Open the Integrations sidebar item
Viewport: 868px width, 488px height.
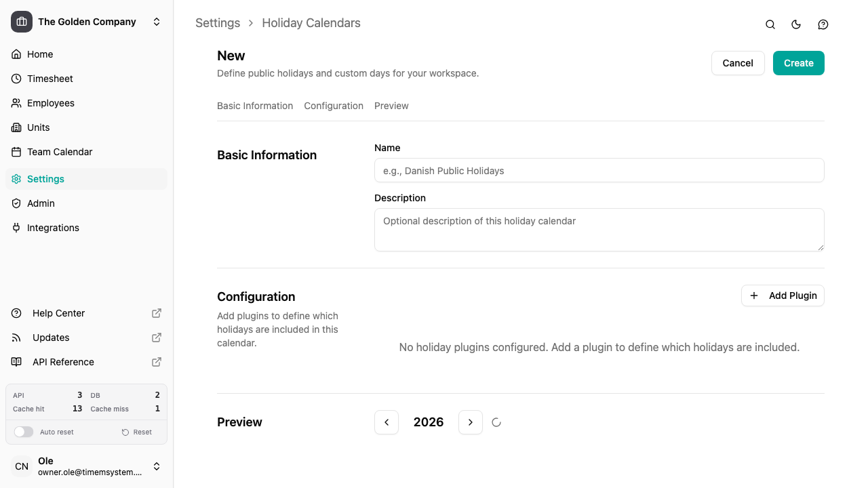(54, 228)
